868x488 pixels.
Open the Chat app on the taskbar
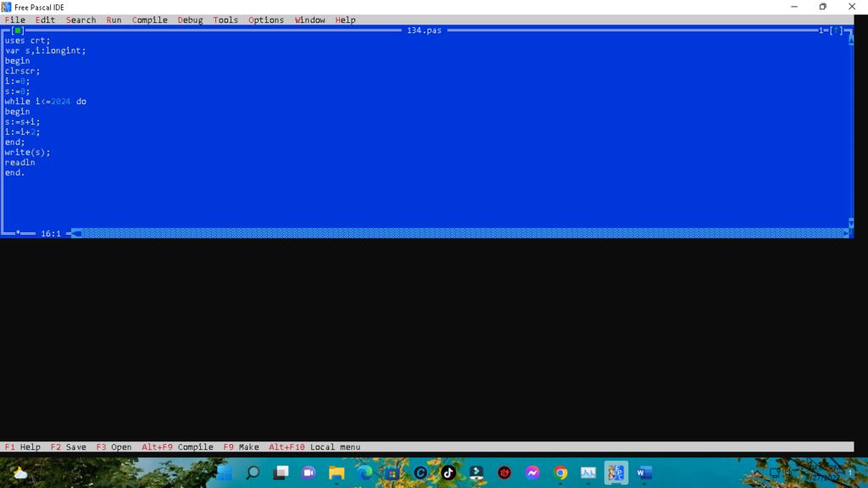(x=309, y=473)
